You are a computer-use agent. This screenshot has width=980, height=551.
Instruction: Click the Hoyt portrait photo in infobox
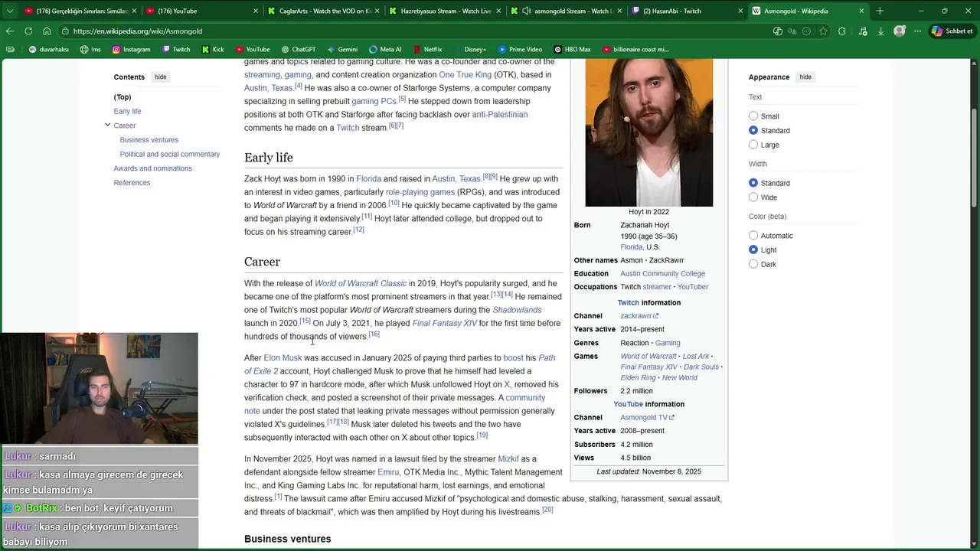click(648, 132)
